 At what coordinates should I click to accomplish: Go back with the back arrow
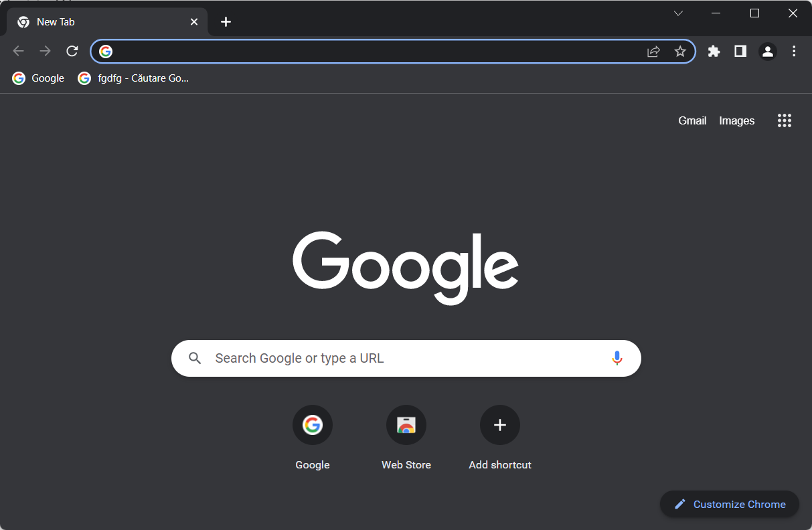(19, 51)
